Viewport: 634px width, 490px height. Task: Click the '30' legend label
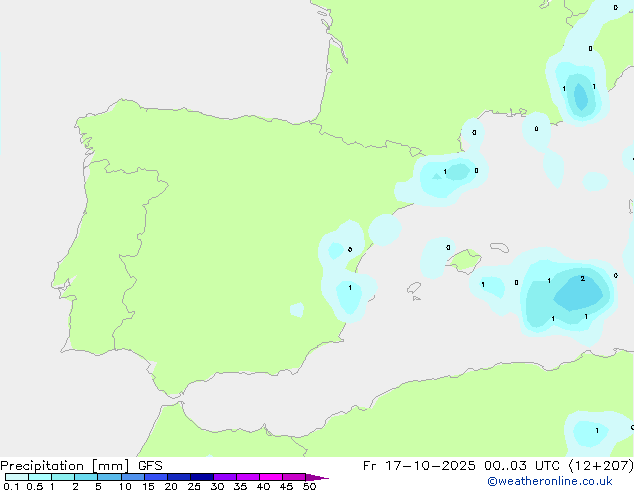217,486
